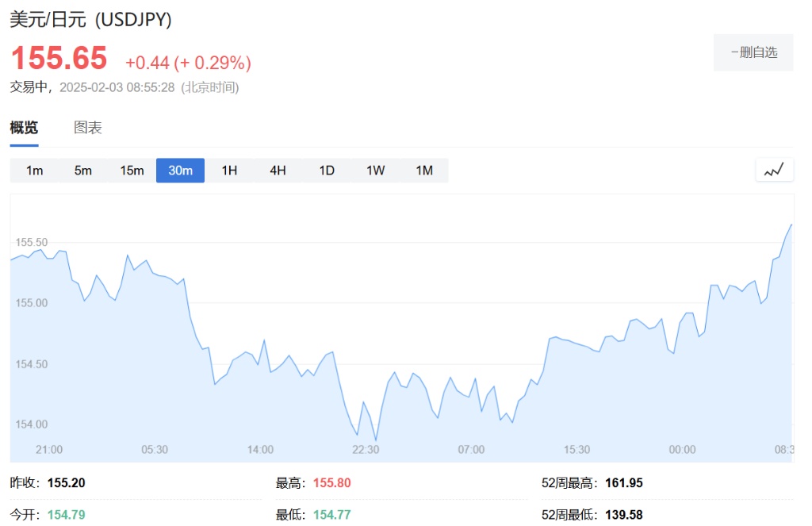Click the 最高 155.80 value
Screen dimensions: 812x526
(x=332, y=483)
